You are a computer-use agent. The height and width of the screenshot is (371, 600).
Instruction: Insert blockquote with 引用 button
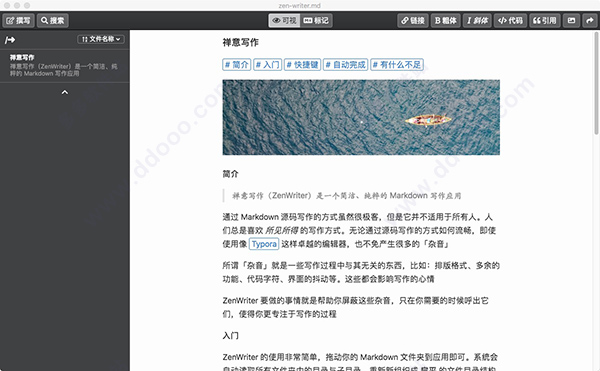pos(545,20)
